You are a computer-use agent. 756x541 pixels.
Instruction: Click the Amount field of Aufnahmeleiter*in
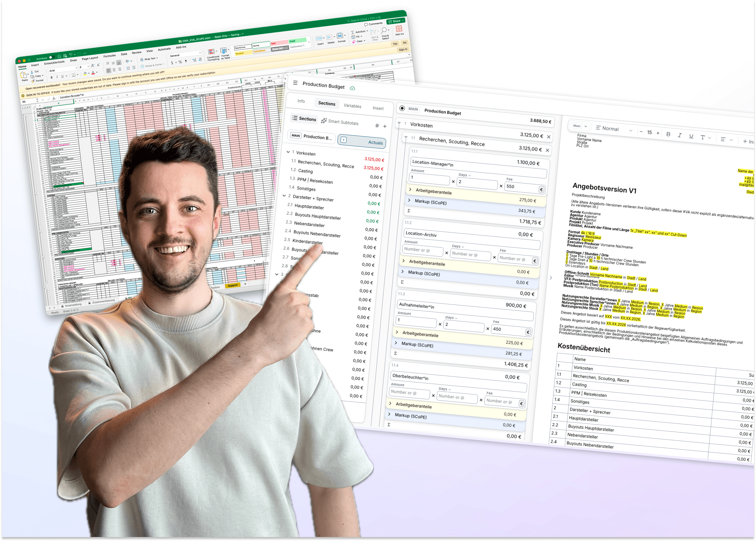pyautogui.click(x=416, y=322)
